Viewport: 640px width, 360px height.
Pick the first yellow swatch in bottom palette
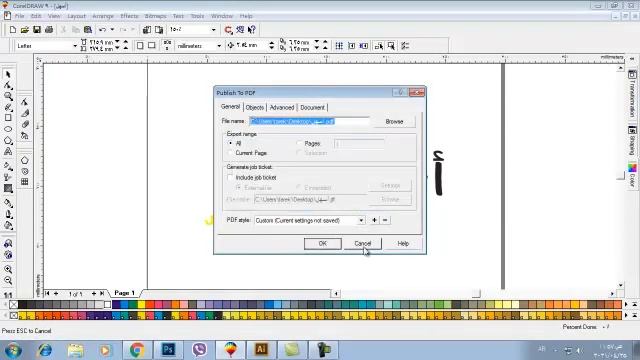tap(22, 316)
